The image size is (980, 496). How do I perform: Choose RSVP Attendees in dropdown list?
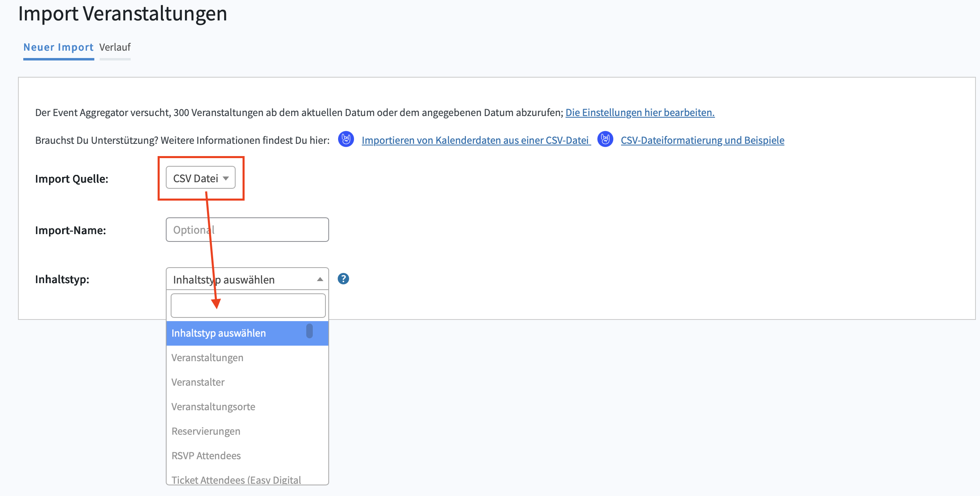click(x=206, y=456)
